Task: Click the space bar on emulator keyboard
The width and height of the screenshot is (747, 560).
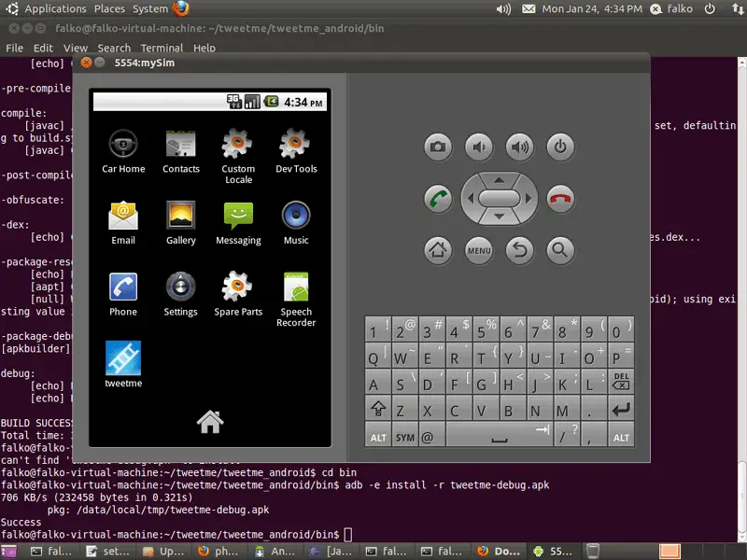Action: coord(499,436)
